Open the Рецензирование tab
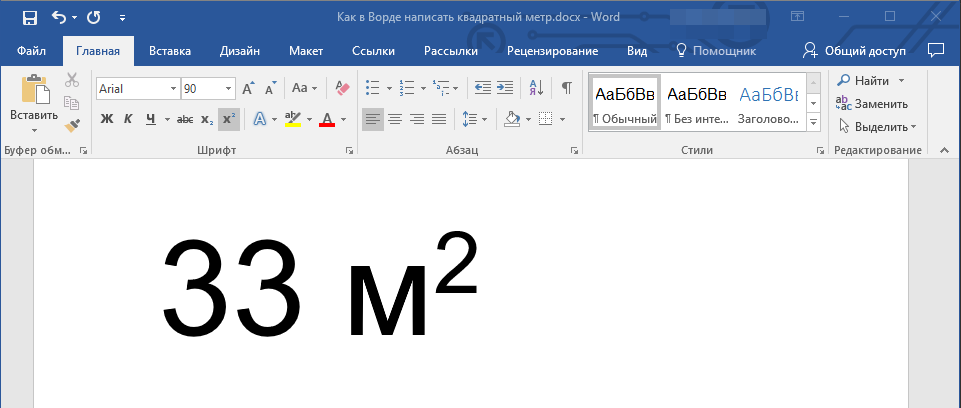 [x=552, y=51]
